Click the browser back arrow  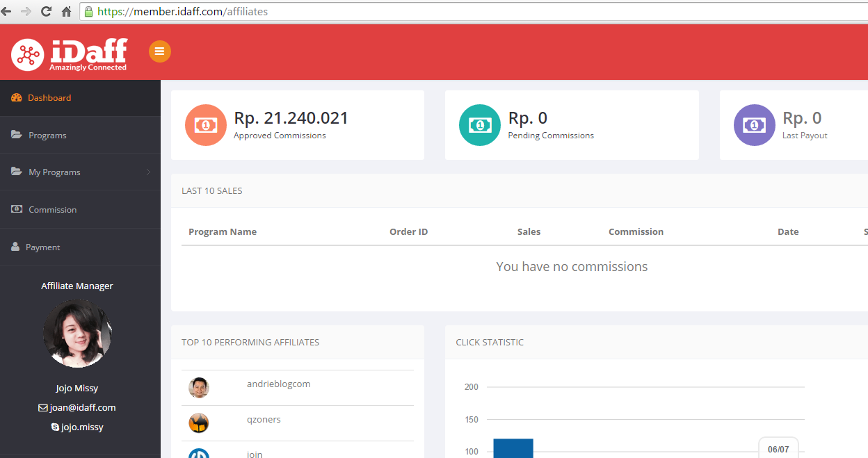pos(6,11)
